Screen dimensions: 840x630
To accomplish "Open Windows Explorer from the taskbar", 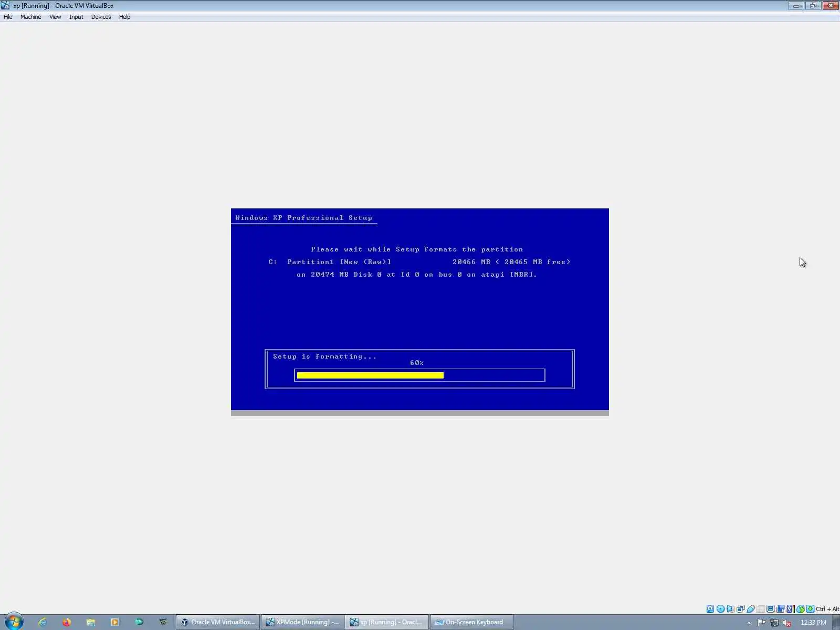I will tap(91, 622).
